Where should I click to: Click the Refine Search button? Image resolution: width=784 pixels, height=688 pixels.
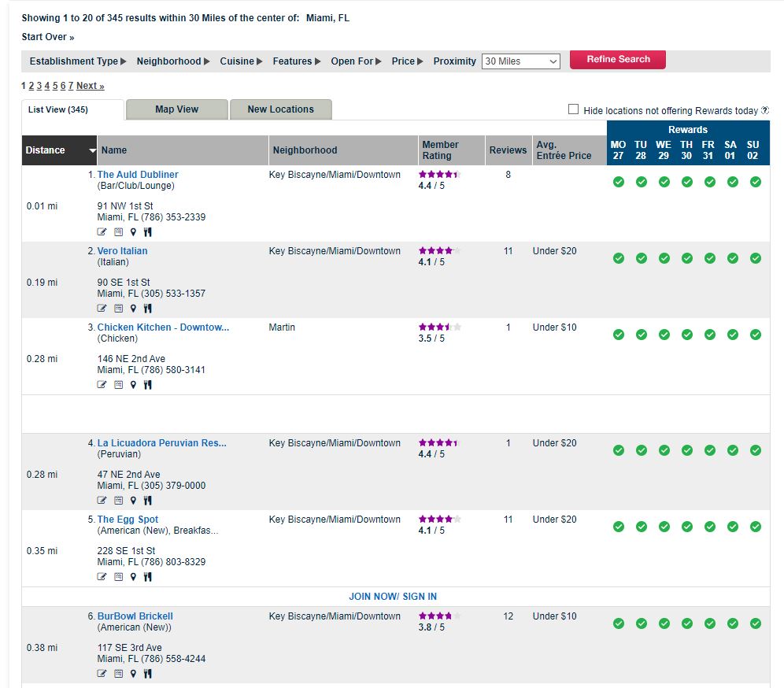point(617,60)
